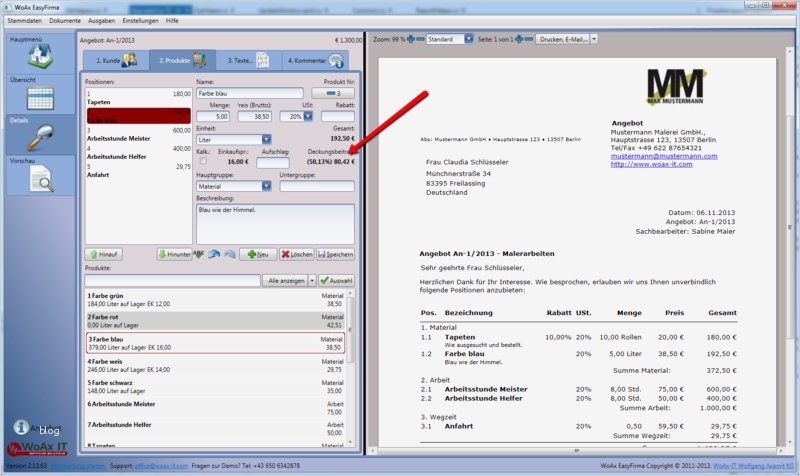The image size is (800, 476).
Task: Open the Hauptgruppe Material dropdown
Action: [266, 186]
